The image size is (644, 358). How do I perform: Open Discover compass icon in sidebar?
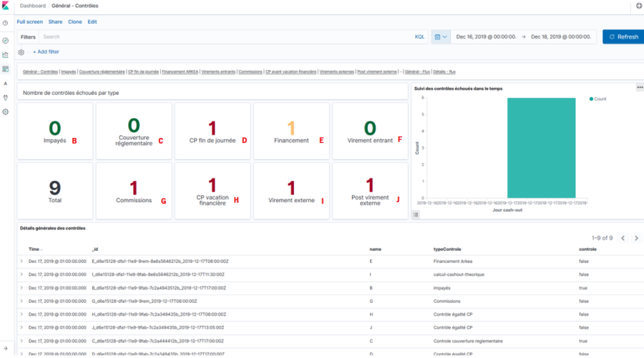(x=6, y=40)
